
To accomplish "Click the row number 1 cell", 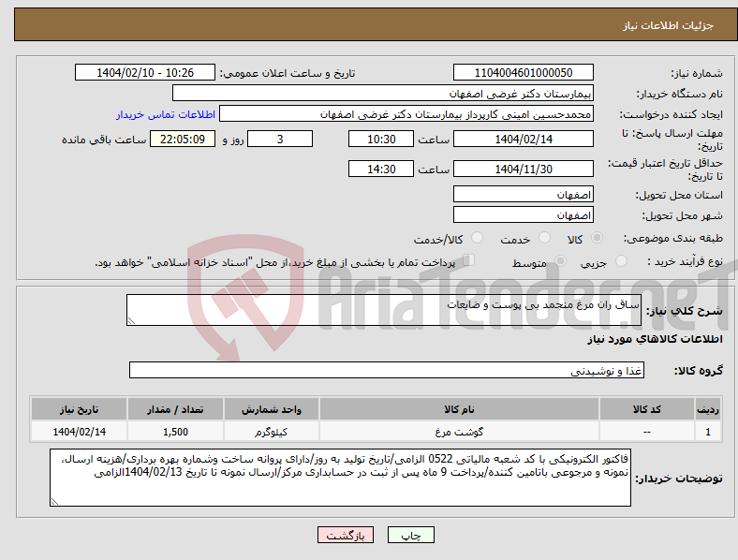I will [x=708, y=432].
